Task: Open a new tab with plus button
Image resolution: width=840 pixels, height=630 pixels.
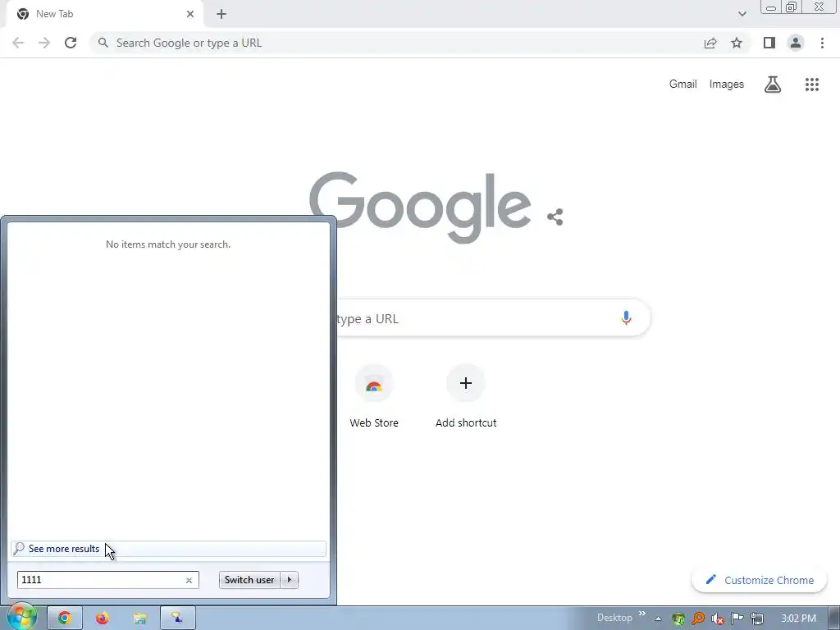Action: [221, 14]
